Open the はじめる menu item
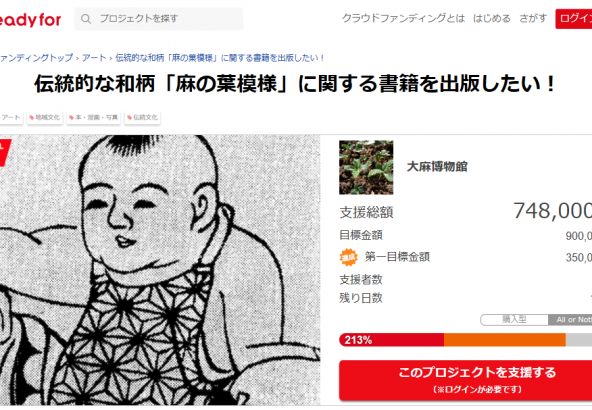The width and height of the screenshot is (592, 410). point(492,18)
